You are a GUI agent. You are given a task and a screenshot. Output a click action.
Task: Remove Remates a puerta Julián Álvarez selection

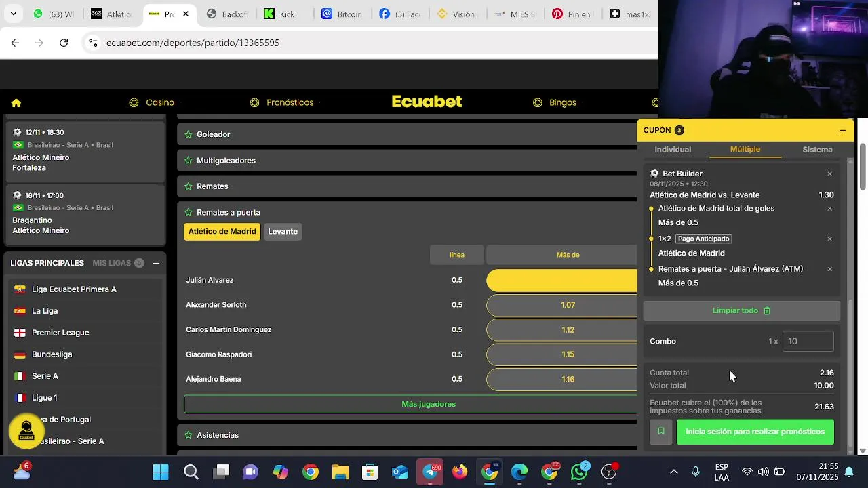tap(829, 269)
